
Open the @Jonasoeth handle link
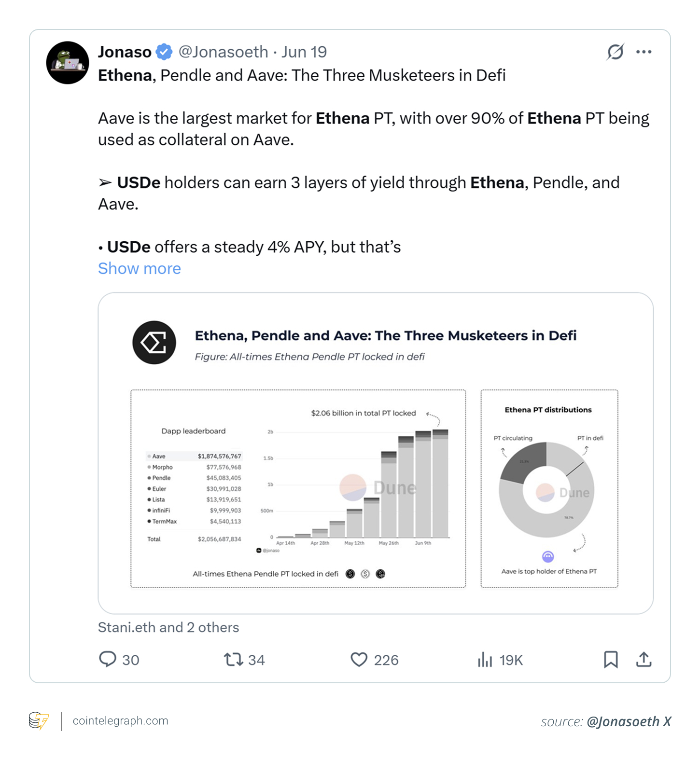click(223, 52)
